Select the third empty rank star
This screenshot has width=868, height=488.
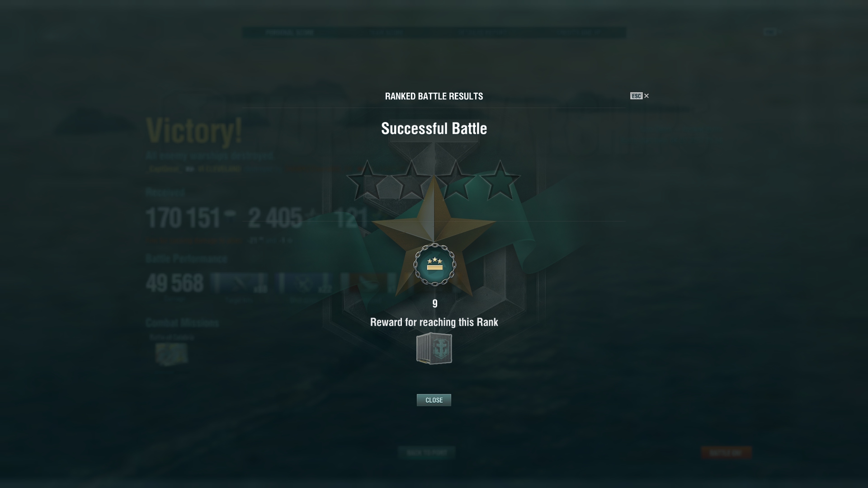click(x=456, y=180)
